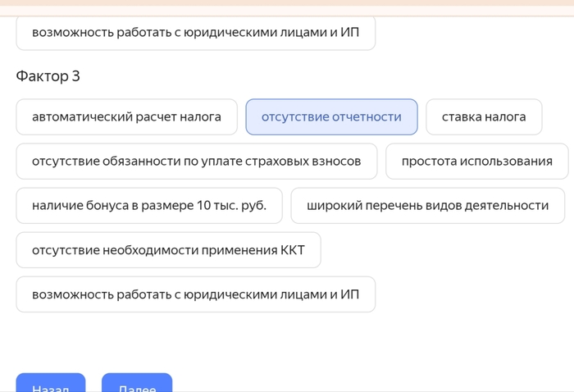Pick the option about not needing ККТ

(x=168, y=250)
